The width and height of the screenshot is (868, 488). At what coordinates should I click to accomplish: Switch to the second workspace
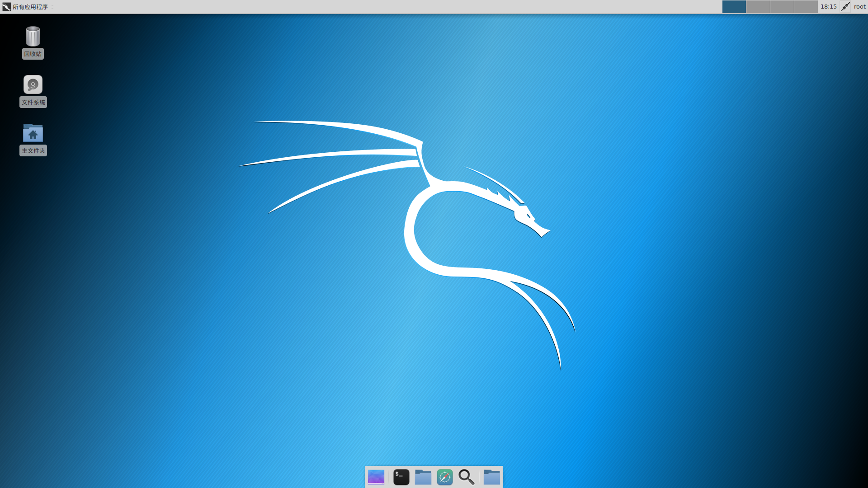758,7
